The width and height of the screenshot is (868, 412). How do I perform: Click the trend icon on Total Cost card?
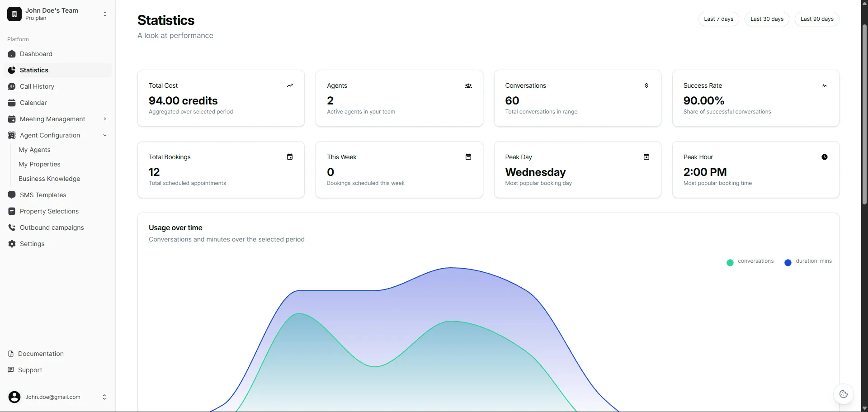point(290,85)
